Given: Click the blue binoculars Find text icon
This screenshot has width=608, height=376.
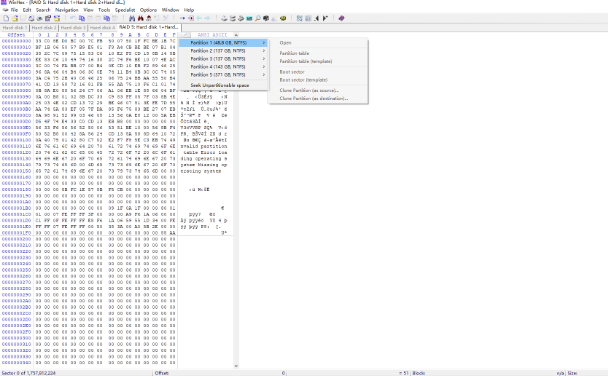Looking at the screenshot, I should point(132,18).
